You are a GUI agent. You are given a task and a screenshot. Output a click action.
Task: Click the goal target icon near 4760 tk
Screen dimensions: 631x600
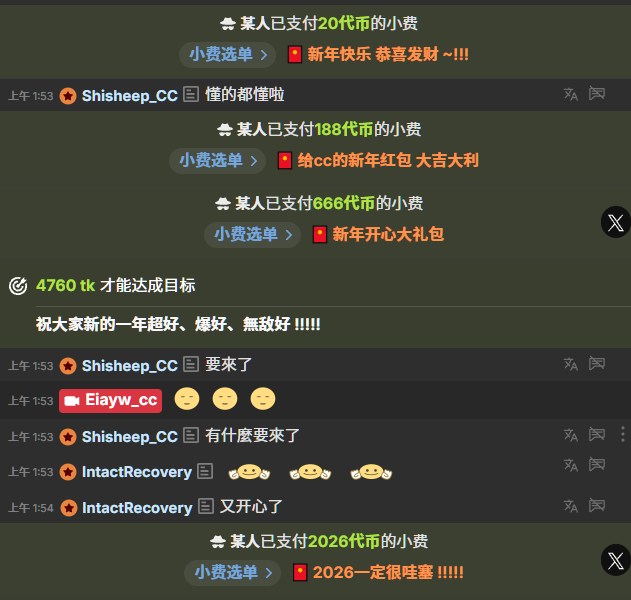(x=18, y=286)
